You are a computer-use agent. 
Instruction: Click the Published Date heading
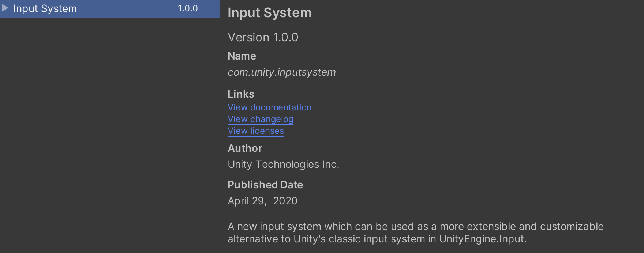(265, 185)
